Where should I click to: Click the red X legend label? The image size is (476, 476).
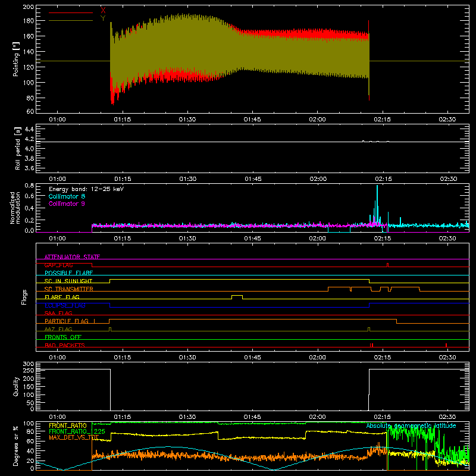[103, 11]
